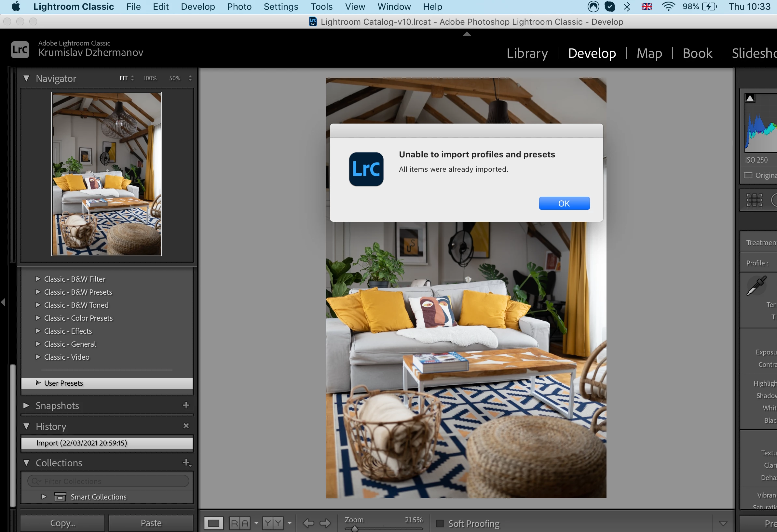This screenshot has height=532, width=777.
Task: Open the toolbar content dropdown triangle
Action: pos(723,523)
